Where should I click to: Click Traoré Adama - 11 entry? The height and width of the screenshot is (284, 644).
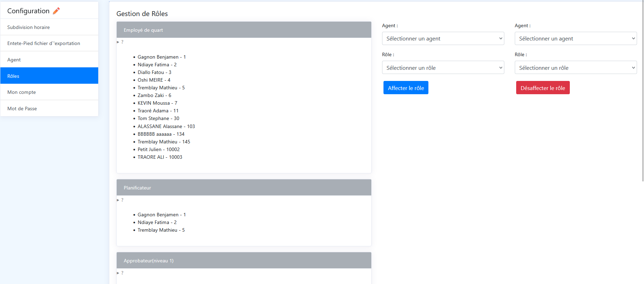pyautogui.click(x=158, y=111)
